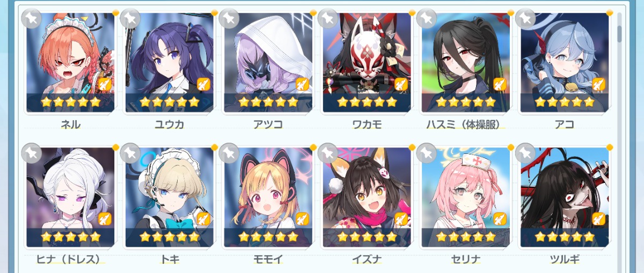Toggle the pin icon on ツルギ card

tap(525, 154)
